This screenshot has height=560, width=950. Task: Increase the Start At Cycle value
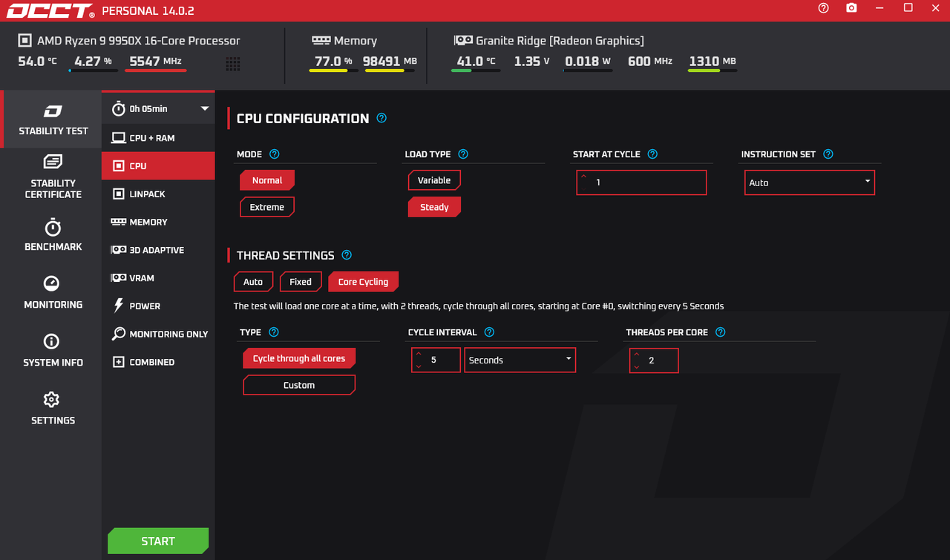point(583,177)
